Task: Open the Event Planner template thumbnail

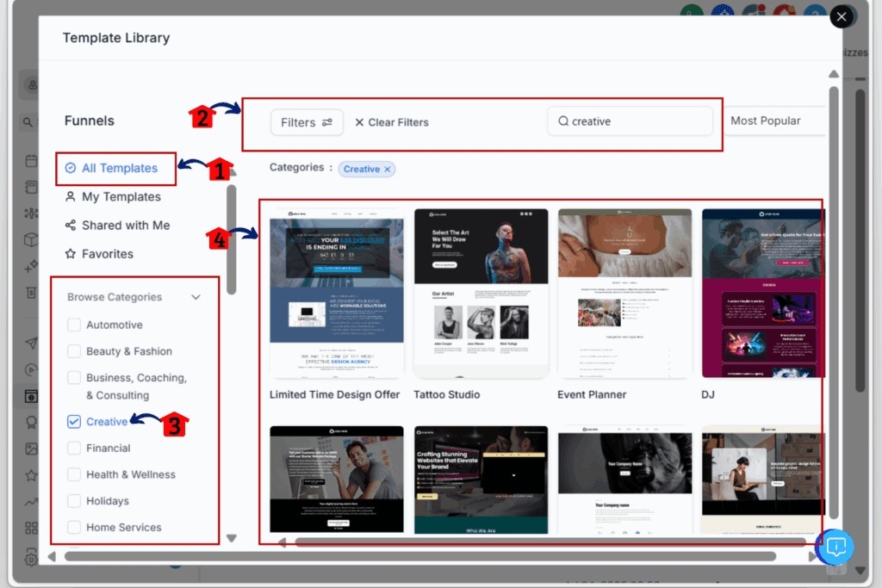Action: coord(625,293)
